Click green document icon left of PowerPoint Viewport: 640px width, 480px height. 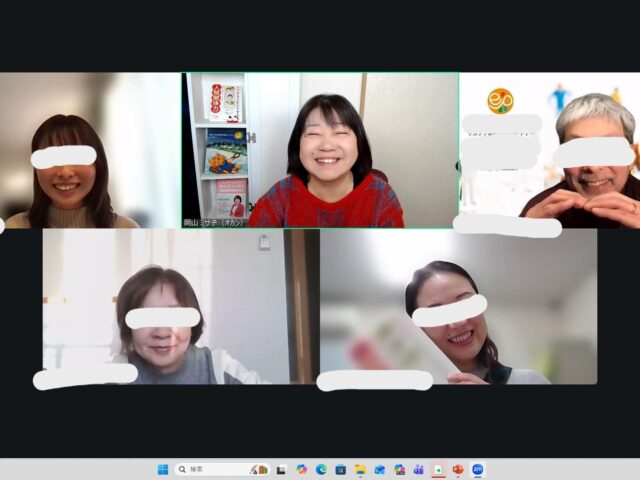coord(438,469)
